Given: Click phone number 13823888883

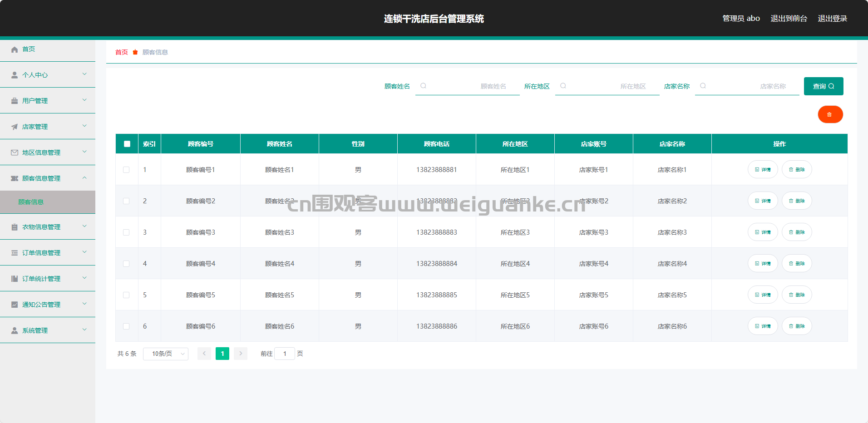Looking at the screenshot, I should tap(437, 232).
